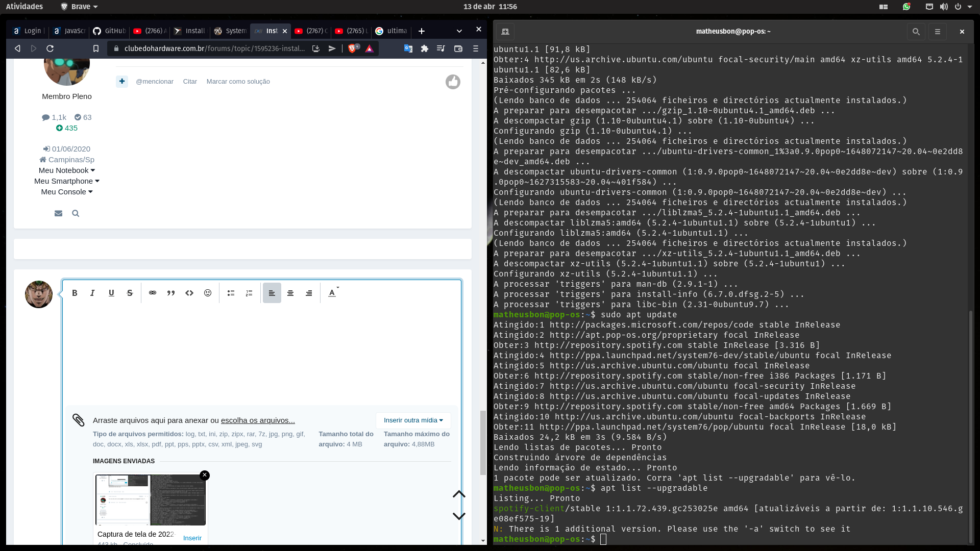Click the Citar link

point(190,82)
